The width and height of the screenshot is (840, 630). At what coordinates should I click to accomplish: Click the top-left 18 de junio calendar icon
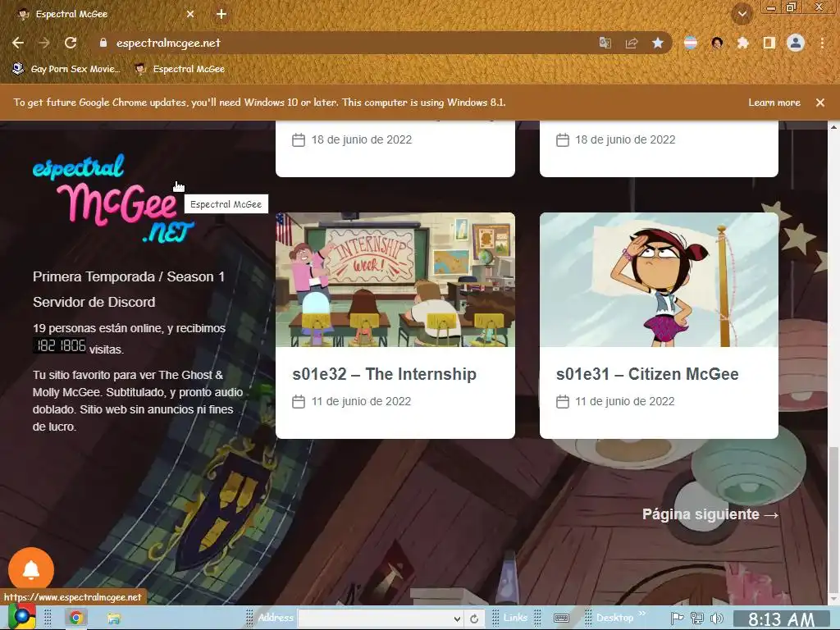pos(299,139)
